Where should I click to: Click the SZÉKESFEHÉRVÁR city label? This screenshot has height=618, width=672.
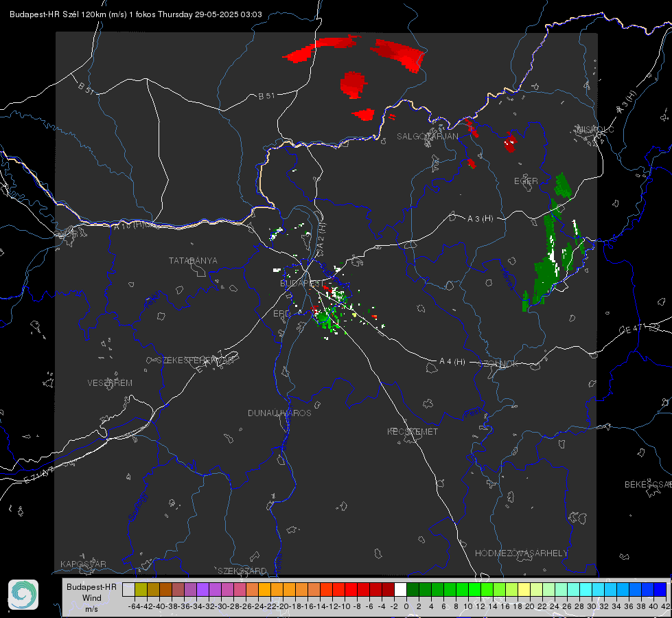click(x=195, y=360)
